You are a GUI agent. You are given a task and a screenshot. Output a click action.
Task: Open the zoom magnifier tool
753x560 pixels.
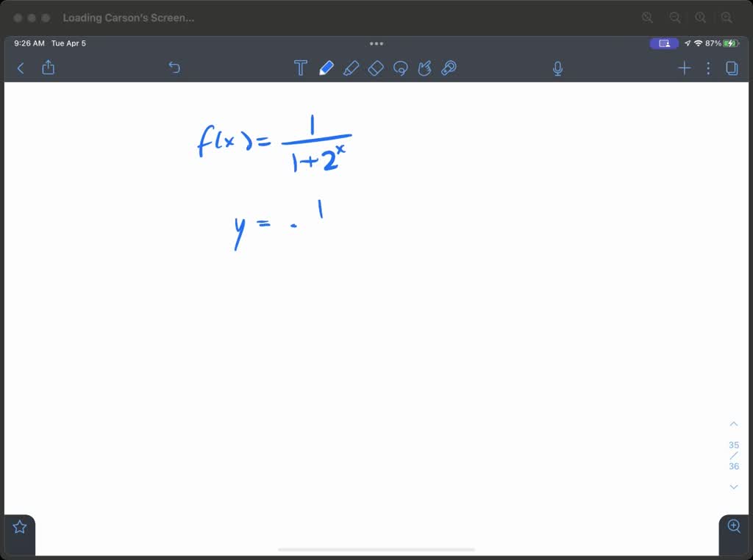[734, 526]
